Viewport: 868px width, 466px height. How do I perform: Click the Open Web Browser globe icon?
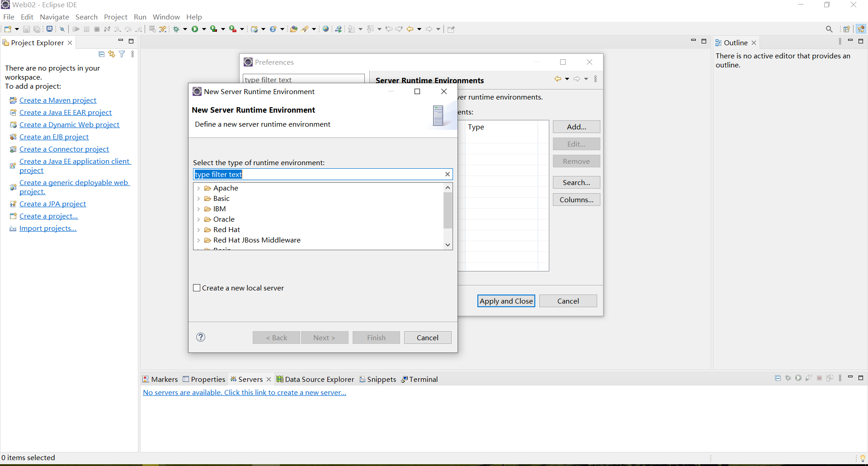click(325, 29)
